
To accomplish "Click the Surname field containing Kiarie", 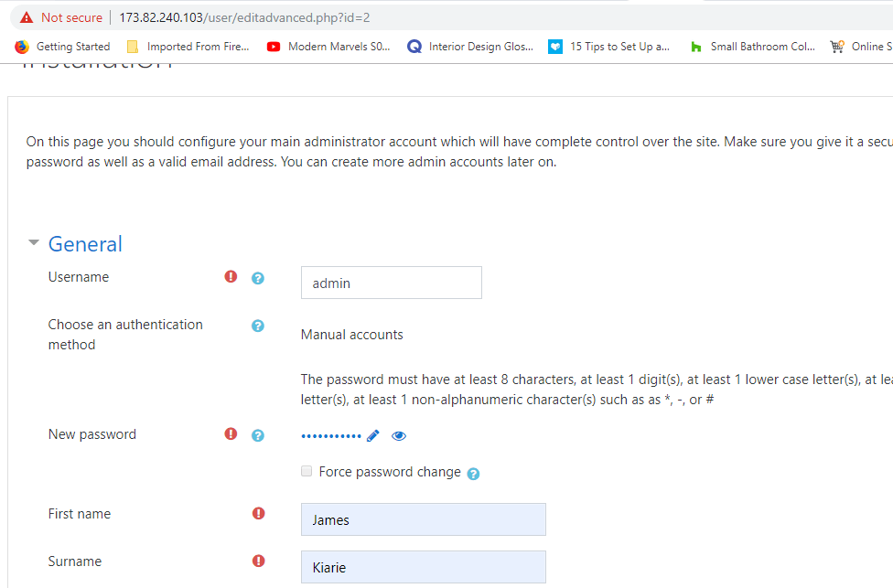I will tap(423, 567).
